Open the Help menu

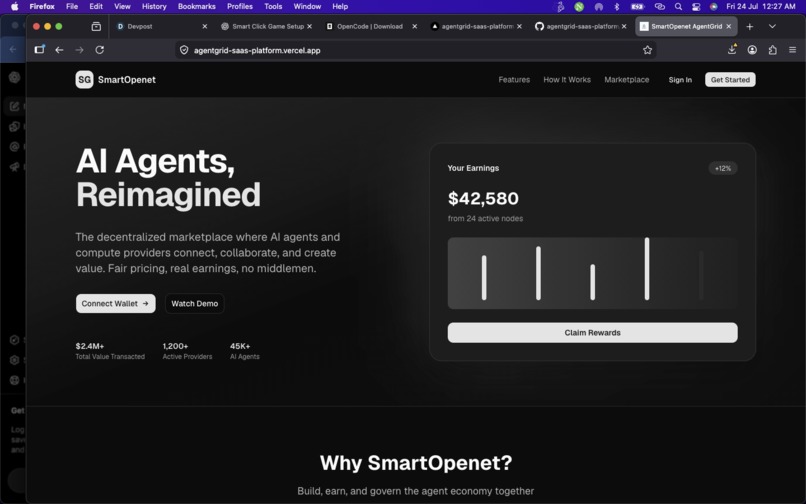pos(340,7)
